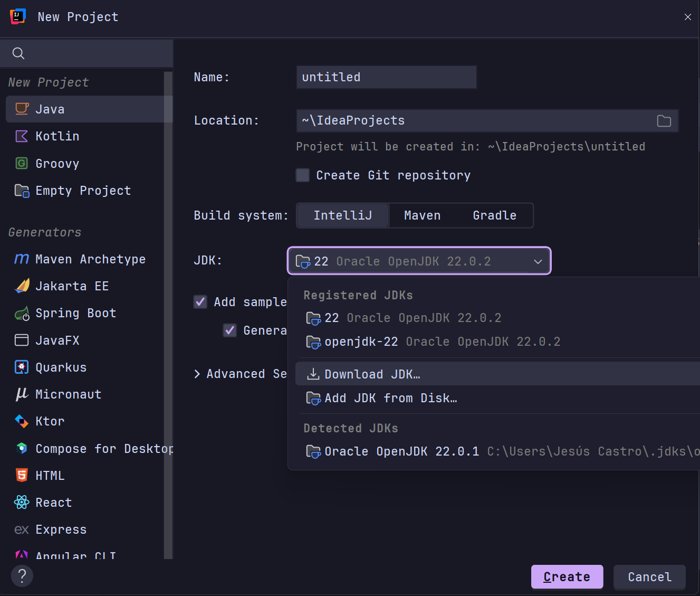Click the React atom icon
Screen dimensions: 700x596
(22, 502)
